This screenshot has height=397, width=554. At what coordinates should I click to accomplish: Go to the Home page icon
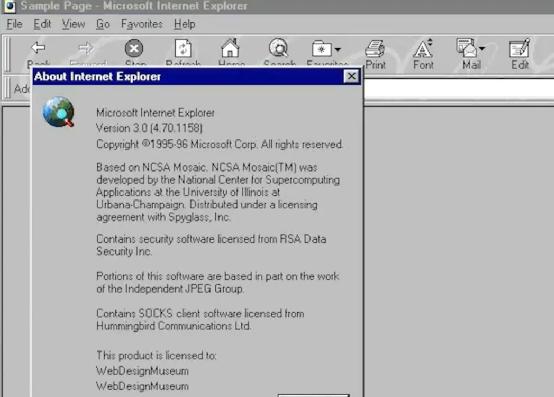pos(230,48)
